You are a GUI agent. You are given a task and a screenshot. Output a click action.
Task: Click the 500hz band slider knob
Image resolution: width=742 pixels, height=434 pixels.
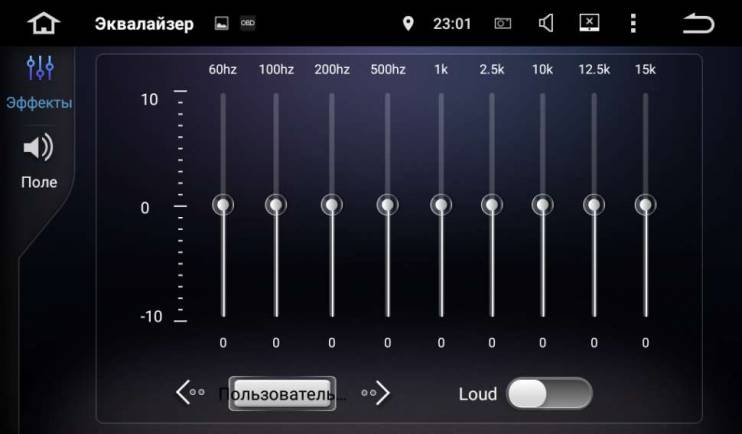click(388, 205)
